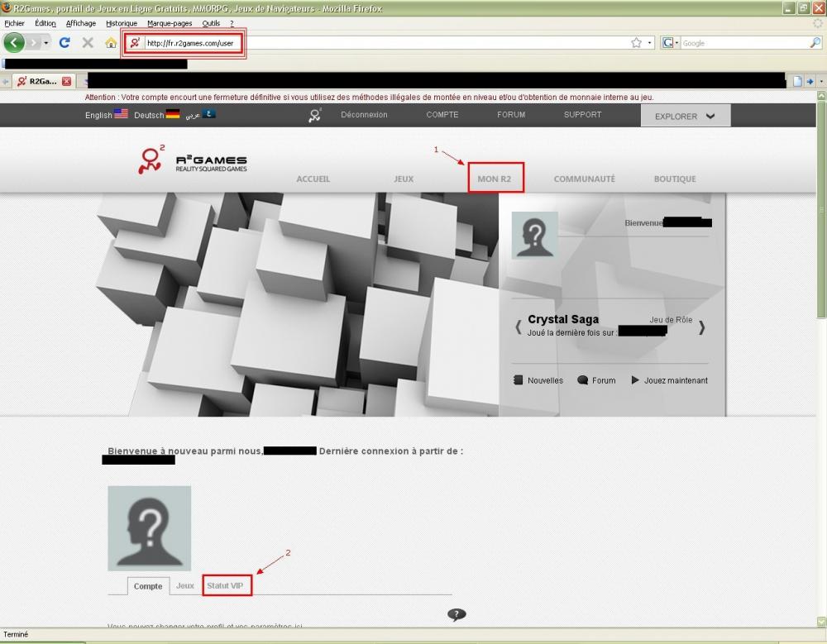Click the URL address field
The width and height of the screenshot is (827, 644).
pos(380,43)
